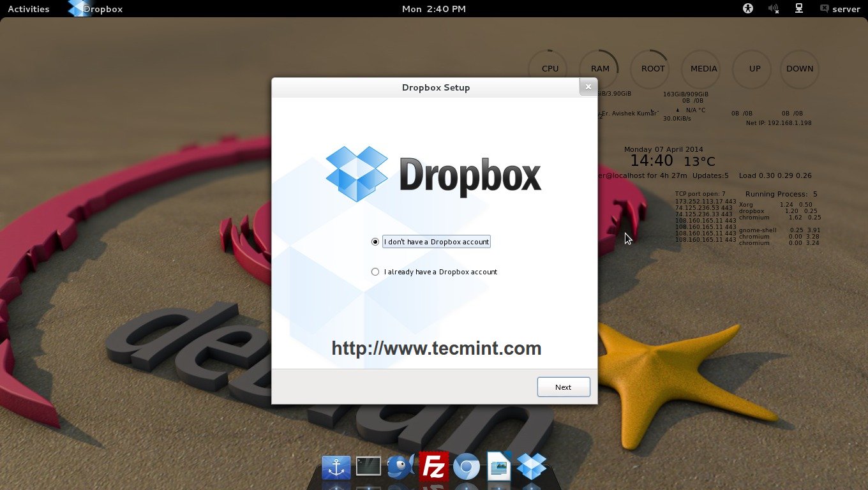
Task: Open the accessibility menu in the top bar
Action: coord(747,8)
